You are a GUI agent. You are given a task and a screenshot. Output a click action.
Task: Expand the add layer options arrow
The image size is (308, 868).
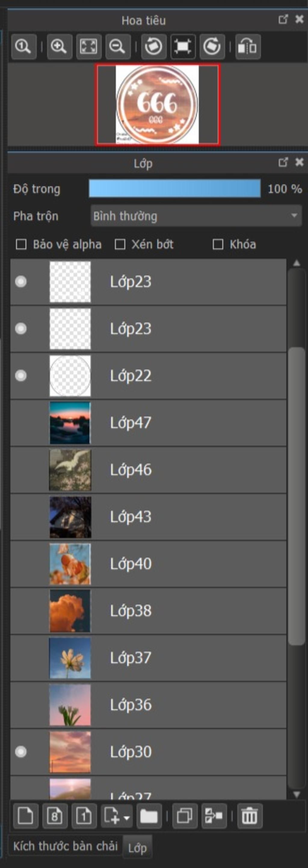point(127,818)
